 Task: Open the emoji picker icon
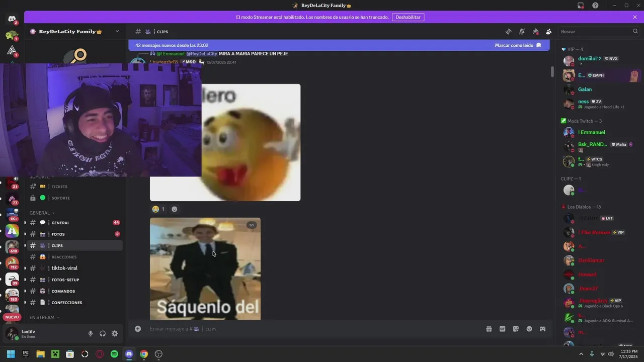[x=529, y=329]
